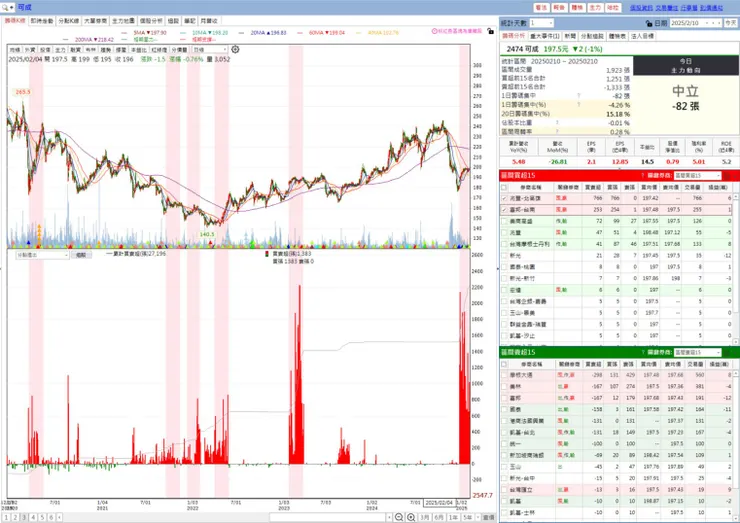The width and height of the screenshot is (740, 523).
Task: Open the 統計天數 dropdown
Action: pyautogui.click(x=550, y=23)
